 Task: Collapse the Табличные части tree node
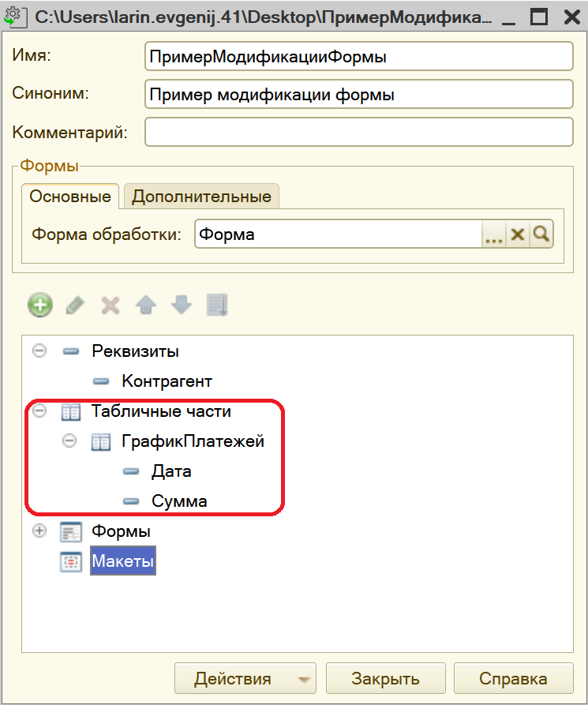39,411
